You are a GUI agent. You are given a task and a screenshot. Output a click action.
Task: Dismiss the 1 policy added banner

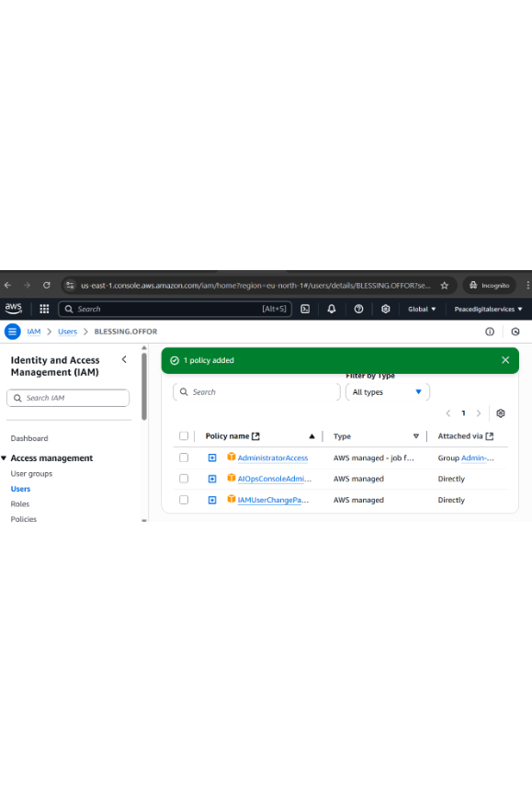point(505,360)
